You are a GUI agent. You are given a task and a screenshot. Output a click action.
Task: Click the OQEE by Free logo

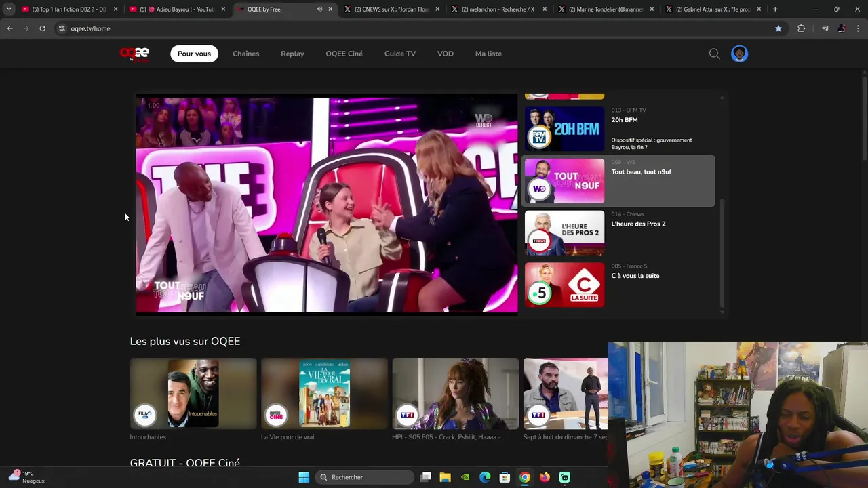134,54
